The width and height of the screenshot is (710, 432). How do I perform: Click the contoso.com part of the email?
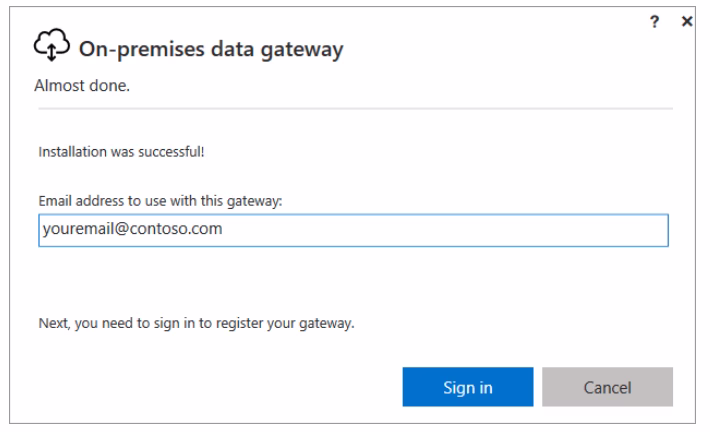(176, 229)
